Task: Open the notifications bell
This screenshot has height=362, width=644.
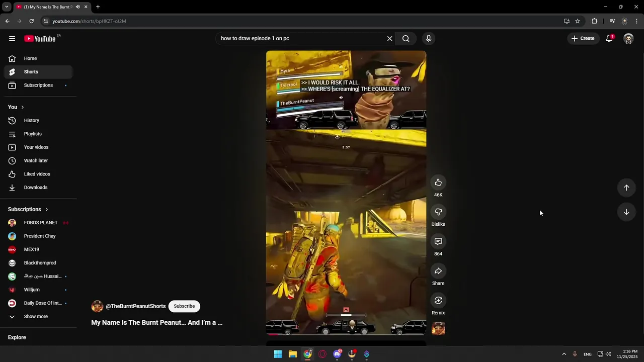Action: pos(609,38)
